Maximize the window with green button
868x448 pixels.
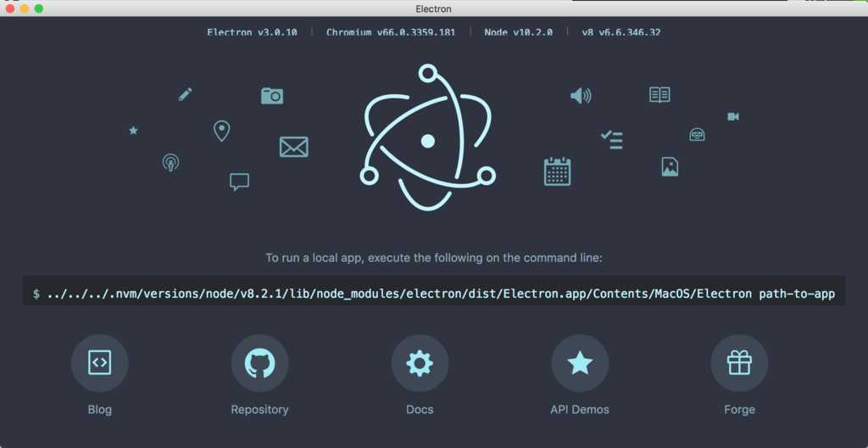pos(39,8)
